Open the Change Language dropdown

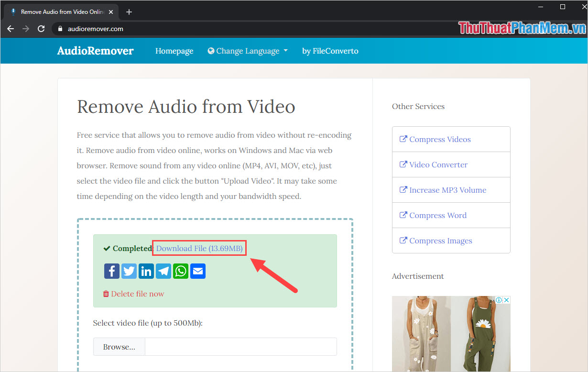(x=248, y=51)
